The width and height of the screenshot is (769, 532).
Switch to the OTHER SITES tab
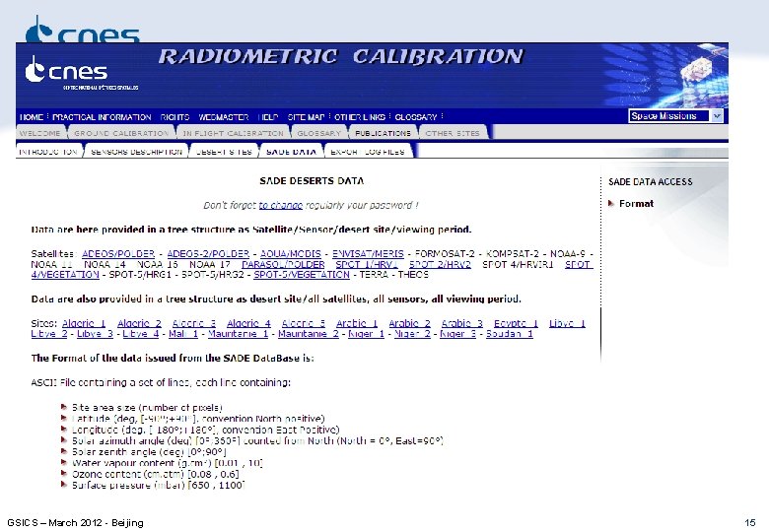453,133
